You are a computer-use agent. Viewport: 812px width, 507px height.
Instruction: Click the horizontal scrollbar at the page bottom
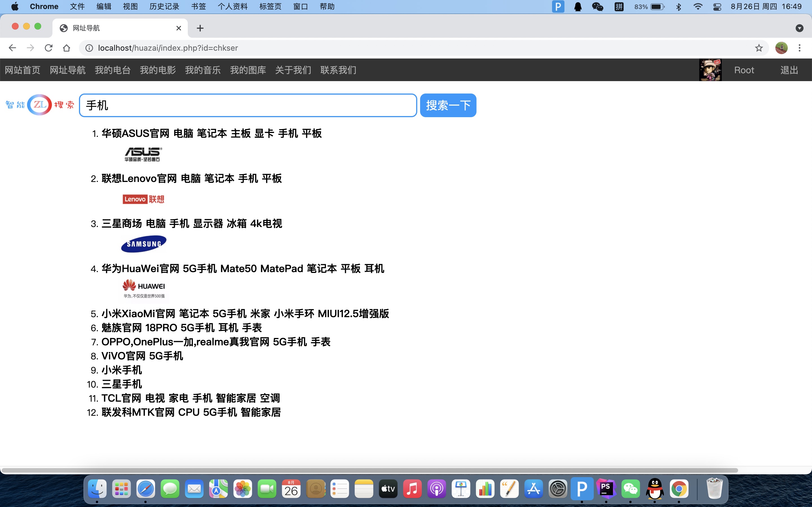(369, 470)
